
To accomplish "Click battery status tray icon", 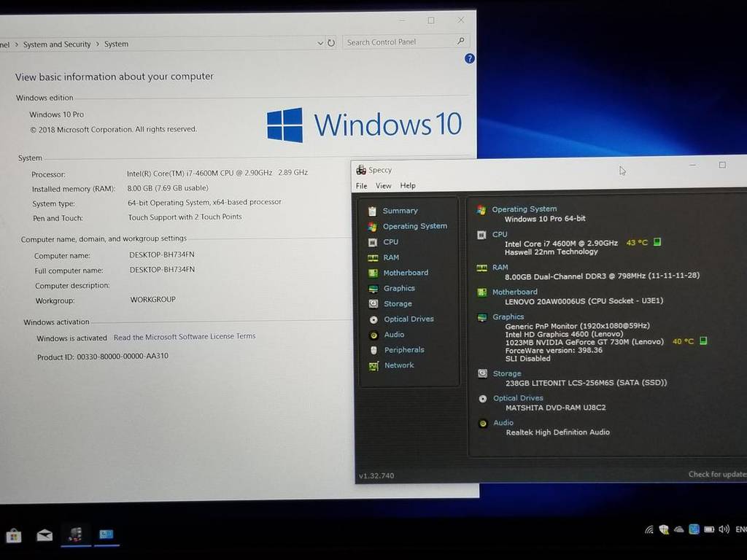I will click(x=709, y=529).
